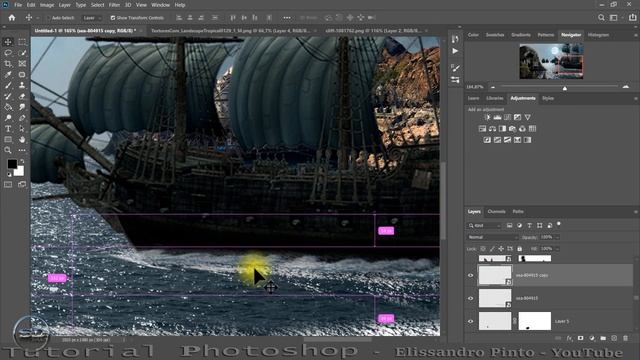Image resolution: width=640 pixels, height=360 pixels.
Task: Toggle lock transparent pixels
Action: (x=483, y=249)
